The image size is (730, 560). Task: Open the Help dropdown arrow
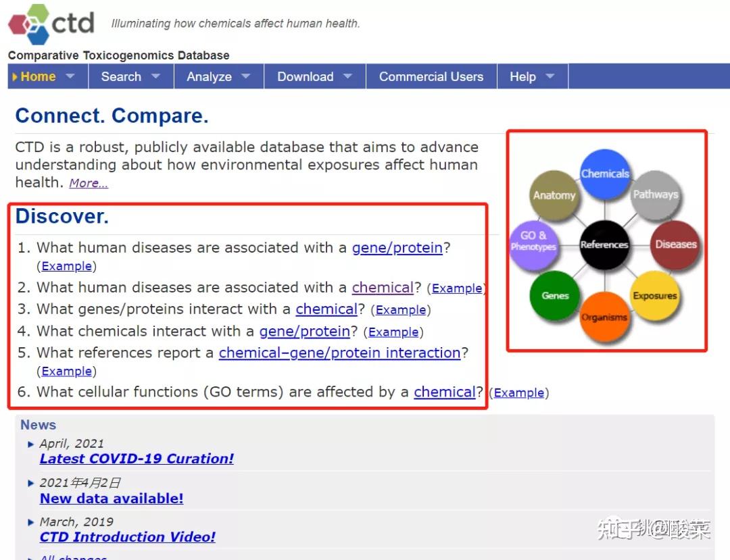550,76
